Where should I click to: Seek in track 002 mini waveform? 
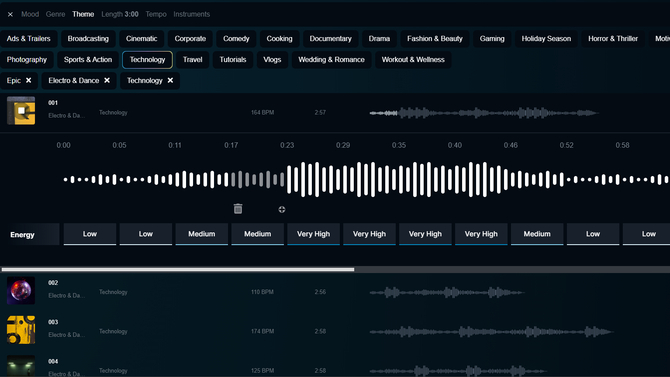(x=447, y=292)
